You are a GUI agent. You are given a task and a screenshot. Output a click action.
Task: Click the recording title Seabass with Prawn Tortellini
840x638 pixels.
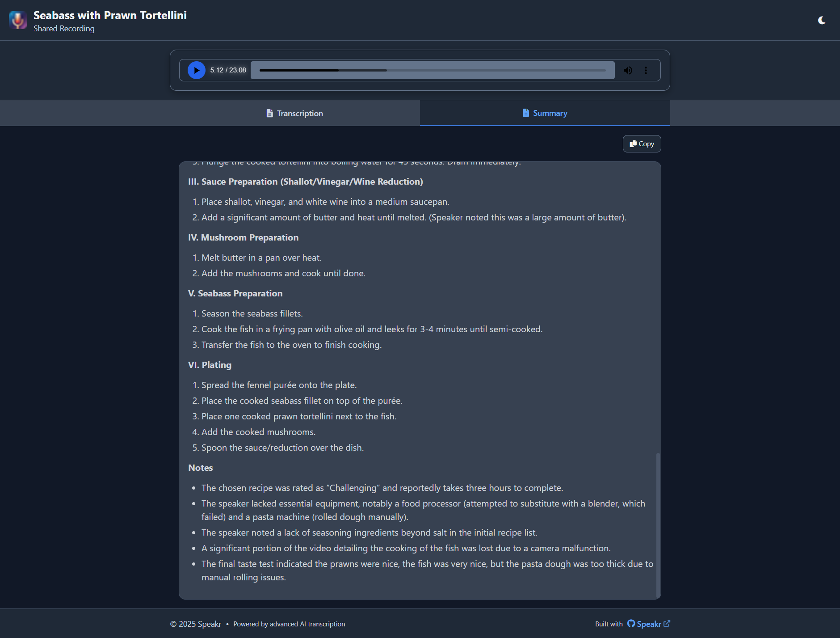[x=110, y=16]
